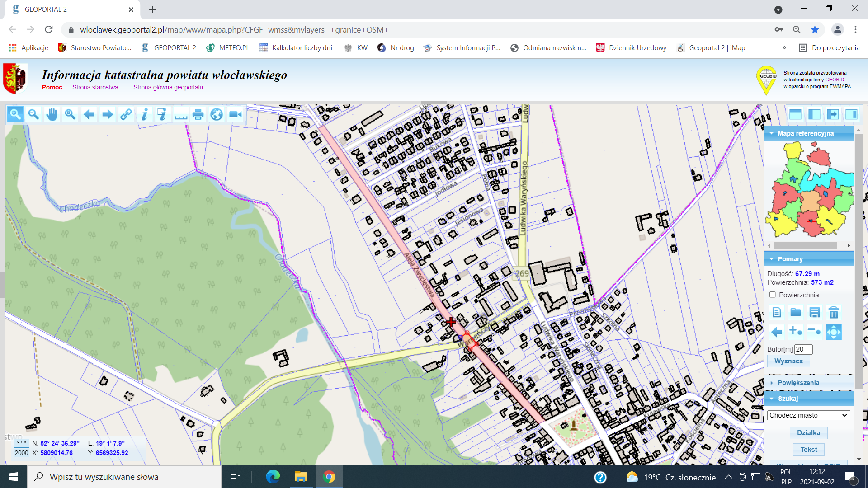Toggle coordinate format degrees button
This screenshot has height=488, width=868.
point(21,443)
